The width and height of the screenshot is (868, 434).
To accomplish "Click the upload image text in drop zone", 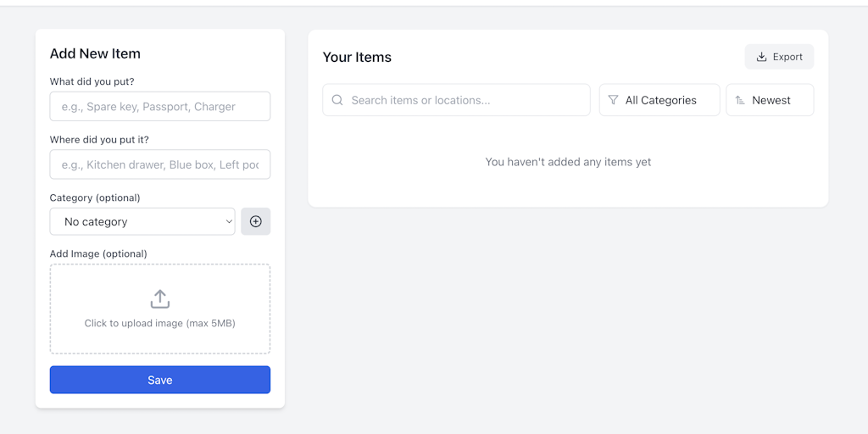I will [x=160, y=323].
